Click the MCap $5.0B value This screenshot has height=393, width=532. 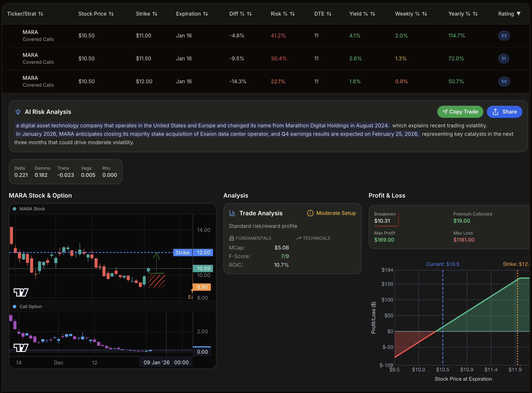coord(282,248)
